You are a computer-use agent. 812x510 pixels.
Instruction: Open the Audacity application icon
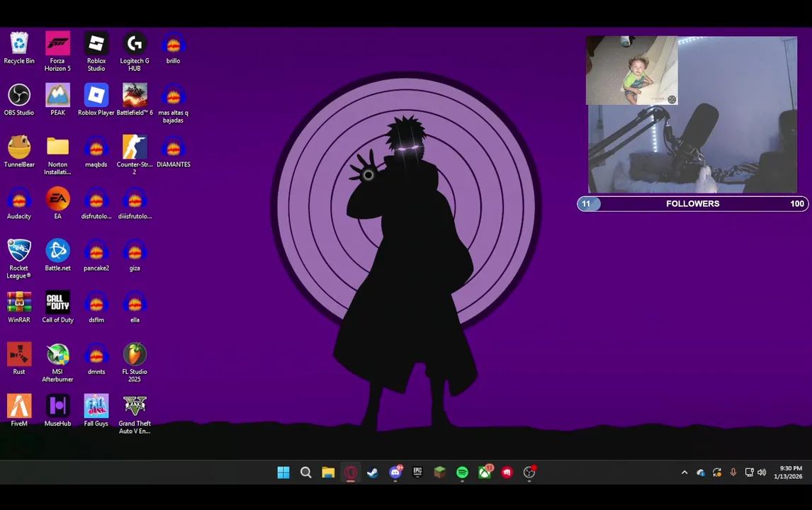(x=19, y=203)
